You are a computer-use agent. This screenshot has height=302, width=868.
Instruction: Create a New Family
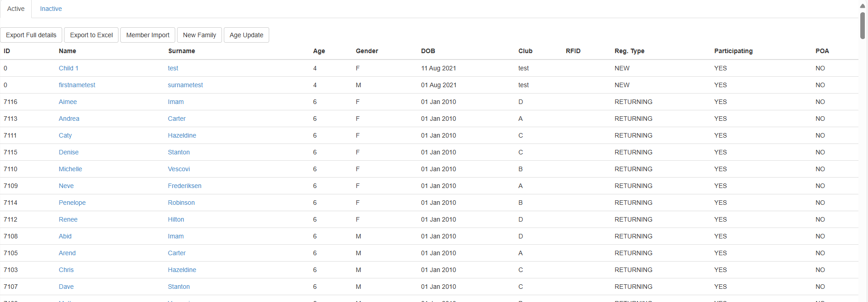[x=199, y=35]
